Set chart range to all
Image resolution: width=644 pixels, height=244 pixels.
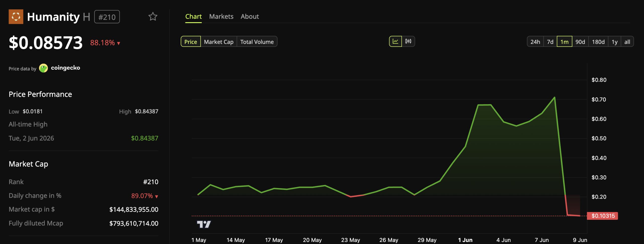pyautogui.click(x=627, y=42)
